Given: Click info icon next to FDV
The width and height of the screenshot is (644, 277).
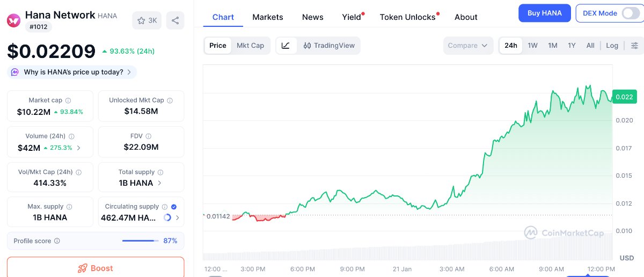Looking at the screenshot, I should point(149,136).
